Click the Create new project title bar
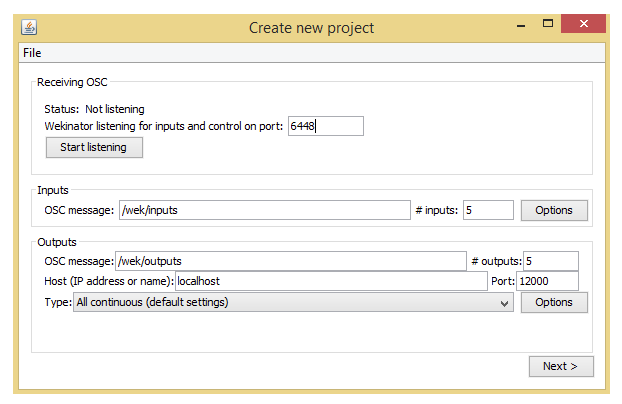The image size is (622, 404). tap(311, 27)
